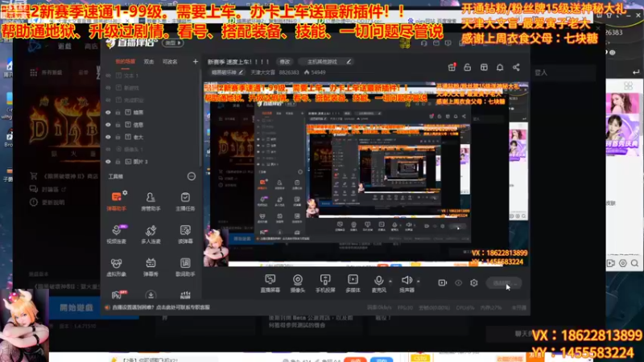
Task: Switch to the first red scene tab
Action: 125,62
